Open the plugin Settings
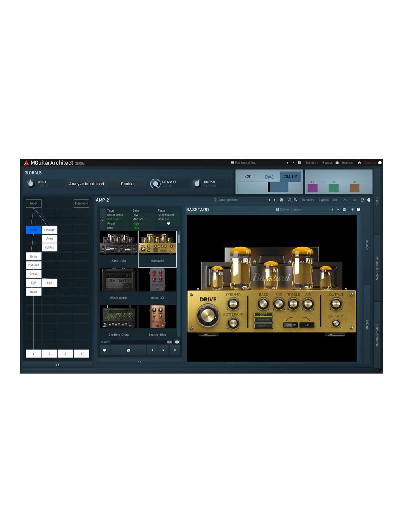 [347, 163]
